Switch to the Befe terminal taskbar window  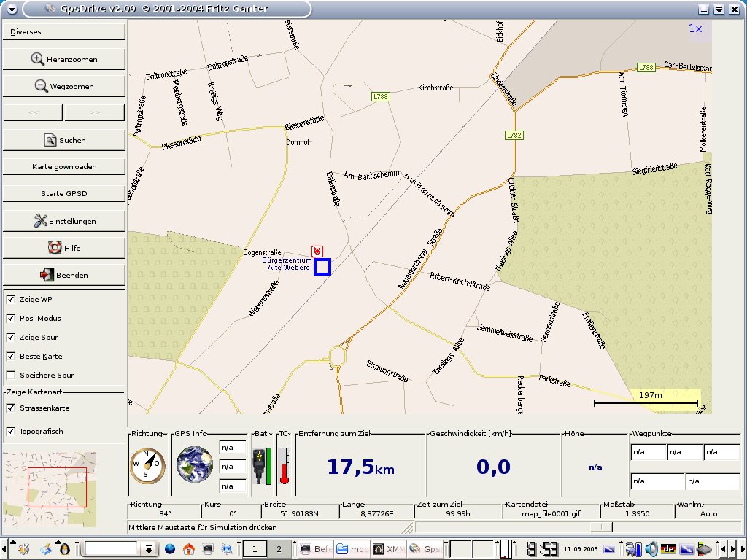[316, 549]
